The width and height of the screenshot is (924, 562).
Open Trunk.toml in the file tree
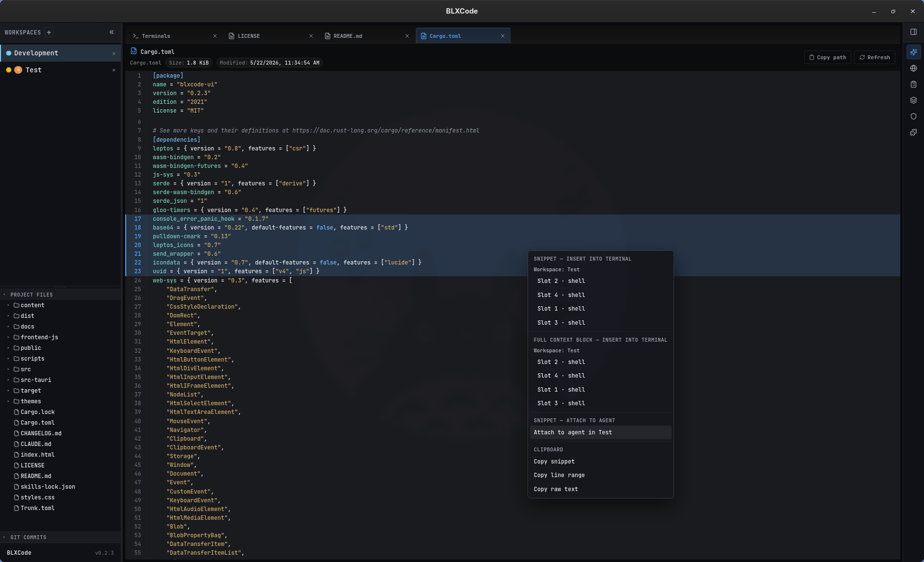pos(60,508)
